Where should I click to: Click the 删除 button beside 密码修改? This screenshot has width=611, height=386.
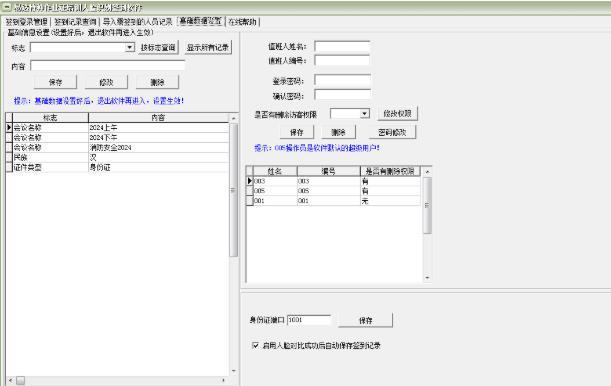tap(338, 132)
